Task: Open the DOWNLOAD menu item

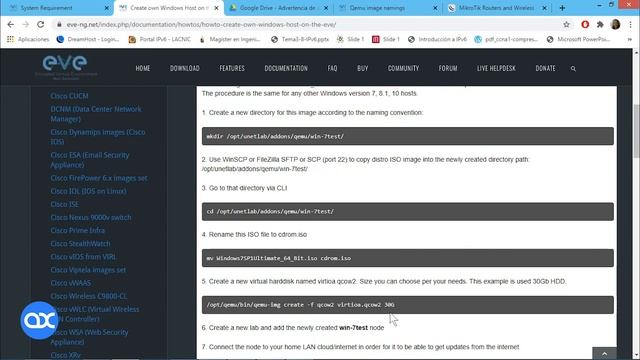Action: point(185,69)
